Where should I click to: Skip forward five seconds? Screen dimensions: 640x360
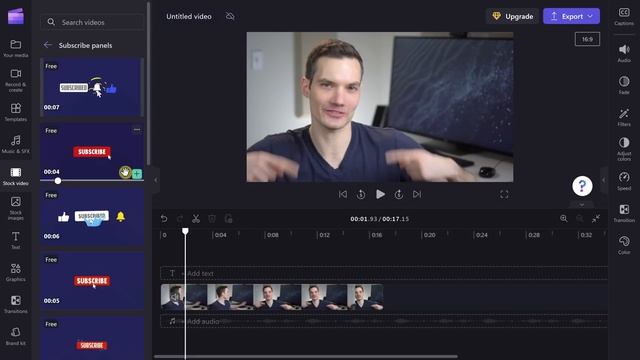point(399,194)
